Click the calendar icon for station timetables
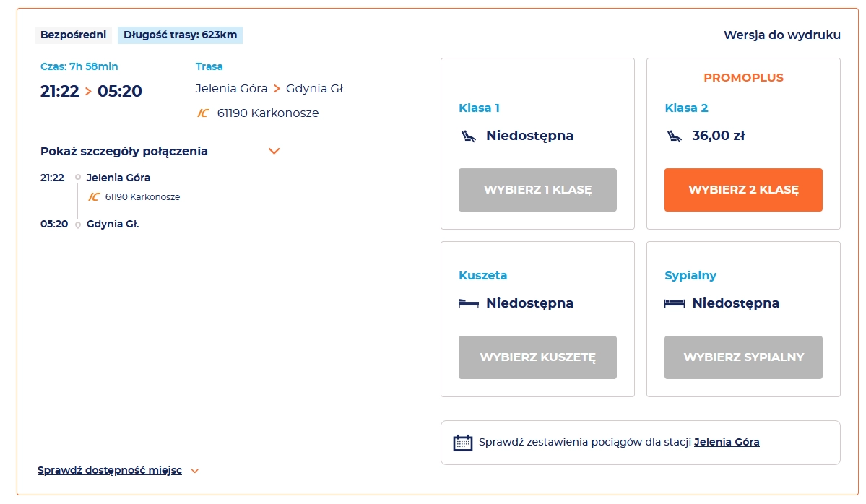Screen dimensions: 866x504 click(x=462, y=443)
